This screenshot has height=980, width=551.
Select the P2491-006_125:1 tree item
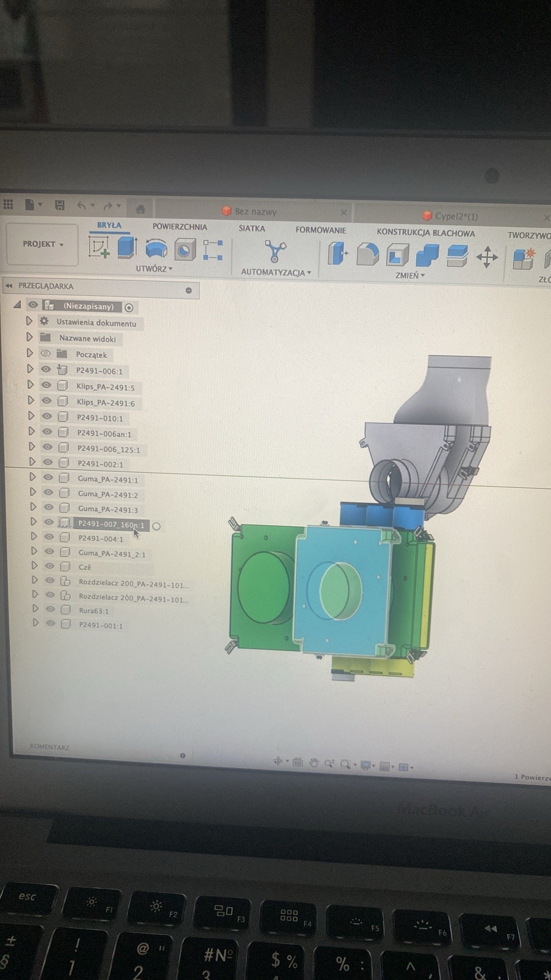point(109,449)
